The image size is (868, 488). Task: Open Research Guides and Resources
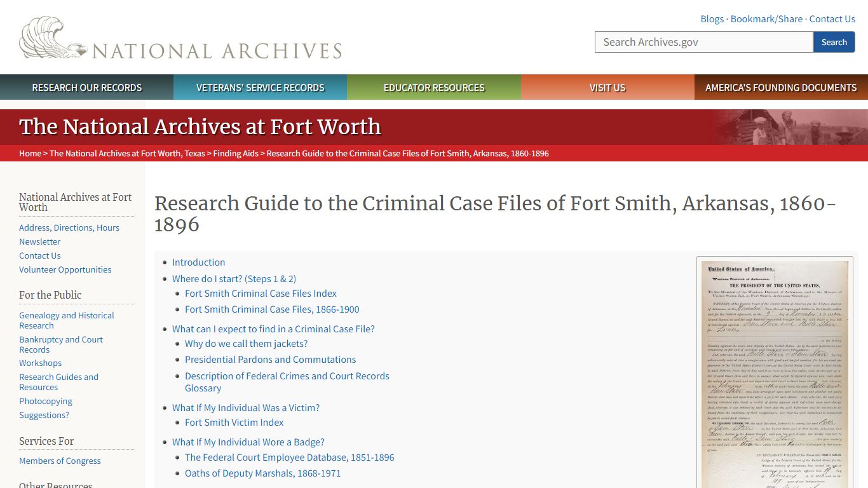coord(58,382)
